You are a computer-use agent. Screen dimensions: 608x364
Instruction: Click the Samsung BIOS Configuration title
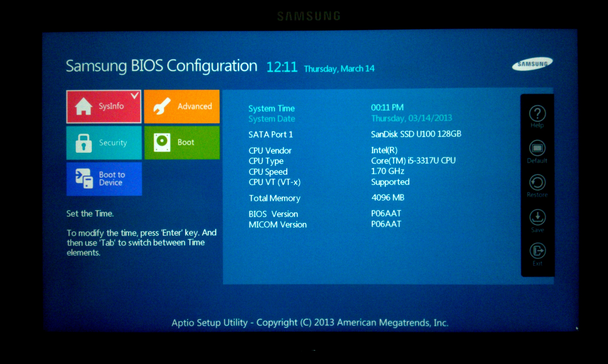coord(161,66)
